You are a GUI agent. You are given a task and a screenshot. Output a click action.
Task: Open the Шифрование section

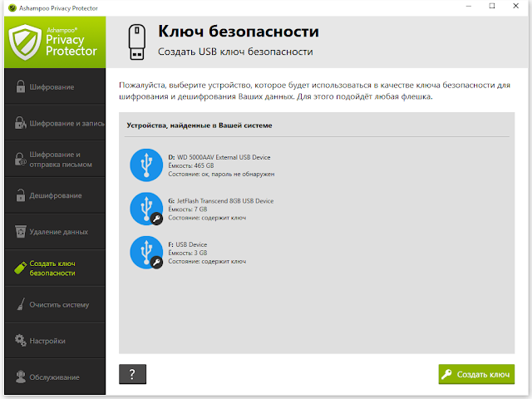click(55, 86)
